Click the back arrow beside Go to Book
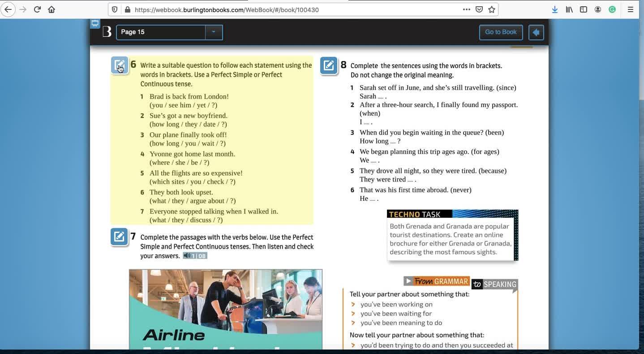Image resolution: width=644 pixels, height=354 pixels. (536, 32)
